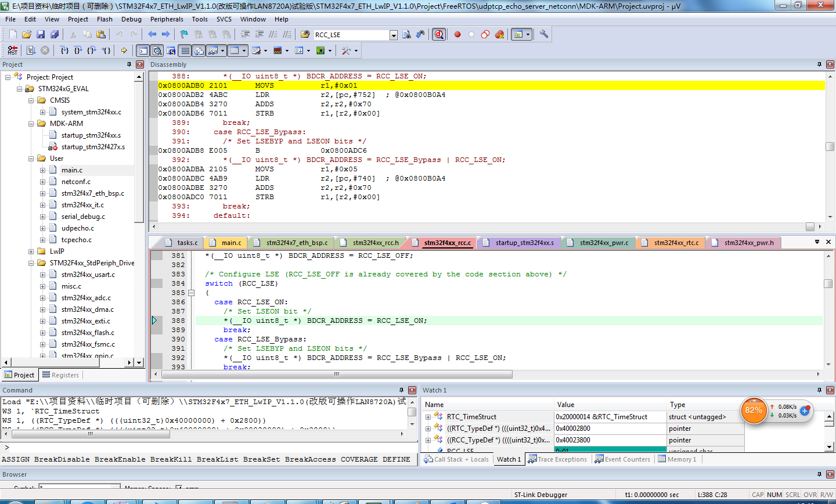Screen dimensions: 836x504
Task: Click the New file icon
Action: [13, 35]
